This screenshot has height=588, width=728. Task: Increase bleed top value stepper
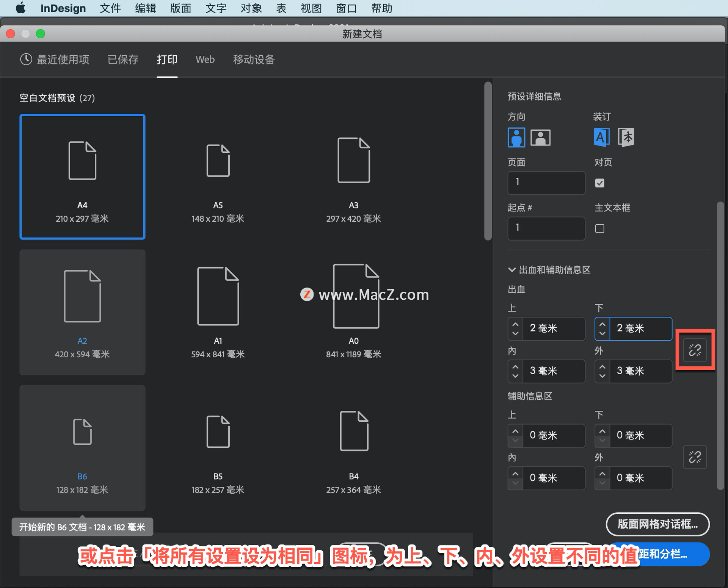point(515,324)
